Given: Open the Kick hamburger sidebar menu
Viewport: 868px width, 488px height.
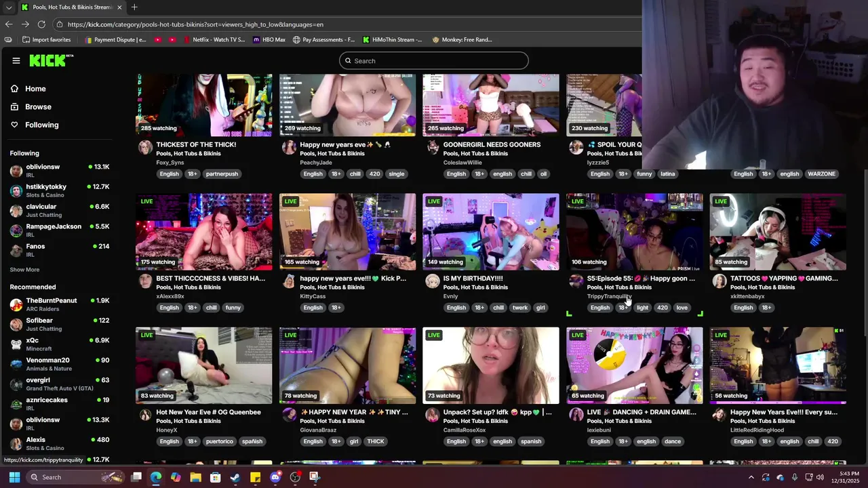Looking at the screenshot, I should click(x=16, y=60).
